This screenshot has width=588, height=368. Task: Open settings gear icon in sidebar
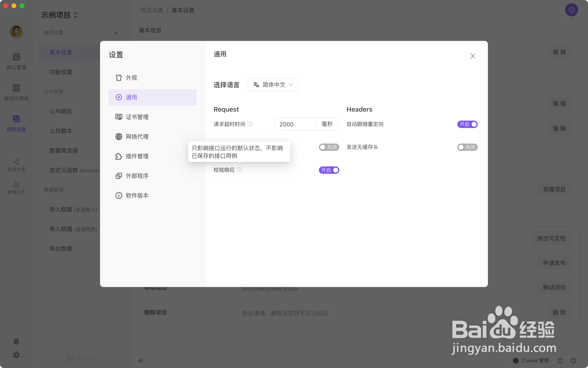tap(16, 355)
